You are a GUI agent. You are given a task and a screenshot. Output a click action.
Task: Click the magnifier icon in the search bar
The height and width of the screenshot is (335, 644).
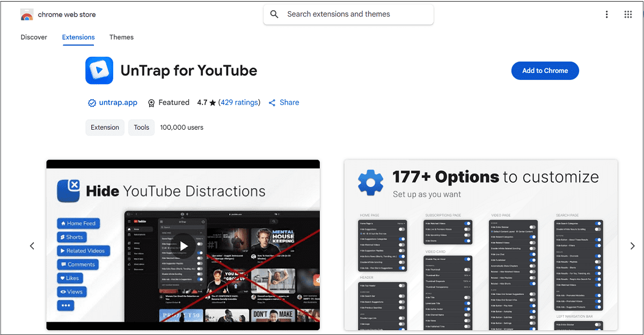click(274, 14)
